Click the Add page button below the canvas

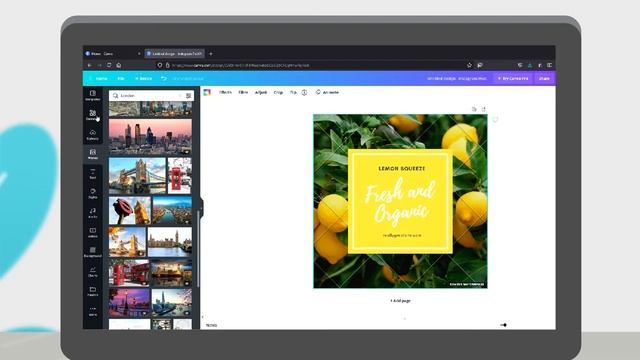coord(400,301)
